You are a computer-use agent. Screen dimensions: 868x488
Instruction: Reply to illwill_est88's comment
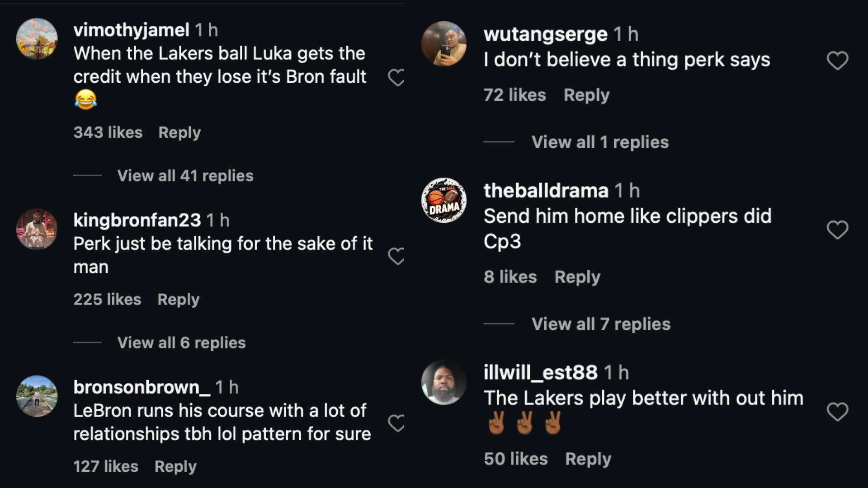pos(588,459)
